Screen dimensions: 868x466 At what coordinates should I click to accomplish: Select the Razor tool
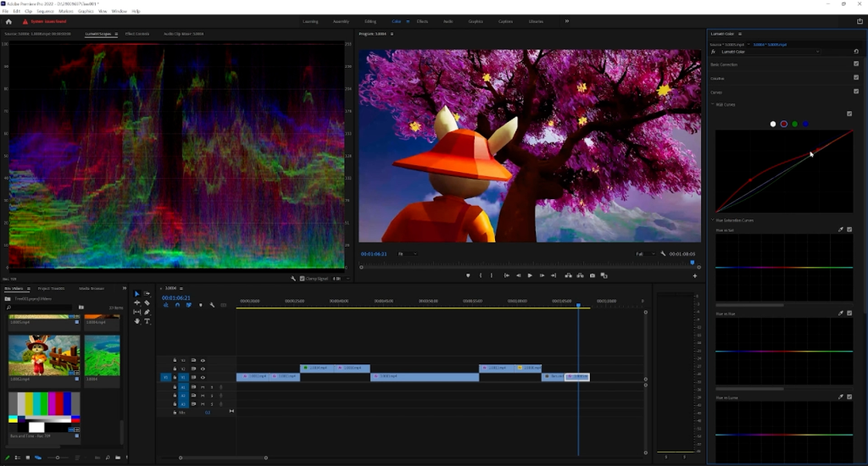tap(147, 302)
